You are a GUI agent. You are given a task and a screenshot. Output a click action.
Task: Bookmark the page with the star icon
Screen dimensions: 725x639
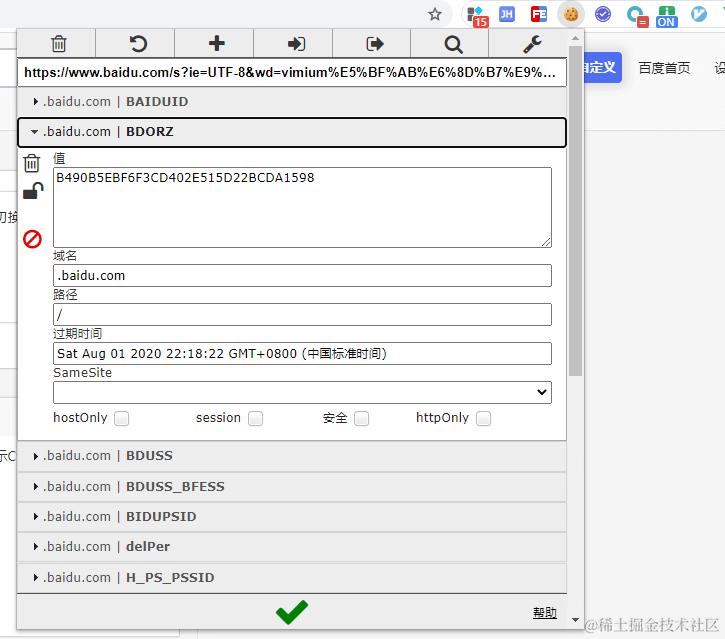point(435,14)
